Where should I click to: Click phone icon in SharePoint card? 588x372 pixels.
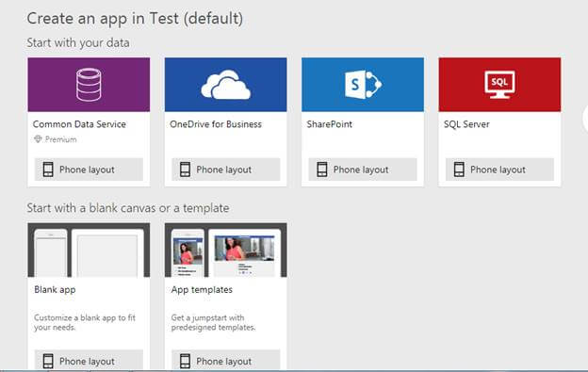click(x=322, y=170)
